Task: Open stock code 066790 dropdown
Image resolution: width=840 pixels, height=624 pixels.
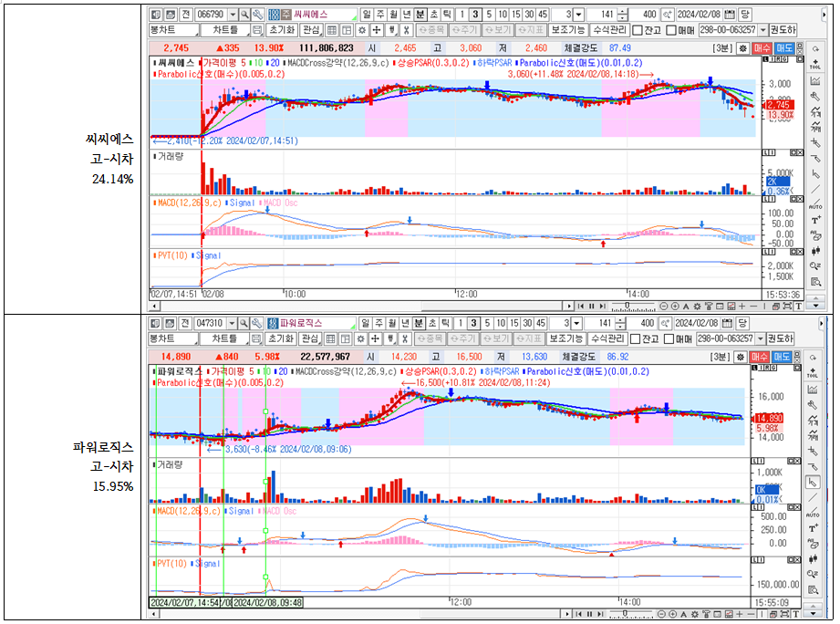Action: point(233,15)
